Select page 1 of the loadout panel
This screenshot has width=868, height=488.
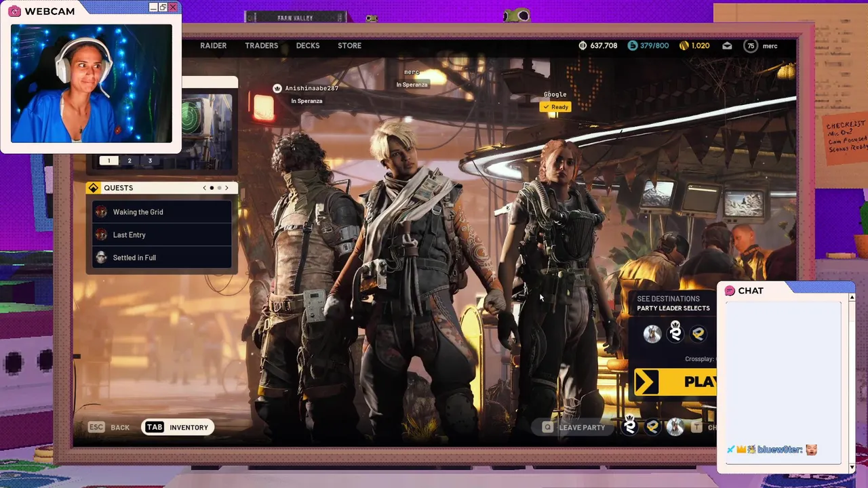[x=108, y=161]
